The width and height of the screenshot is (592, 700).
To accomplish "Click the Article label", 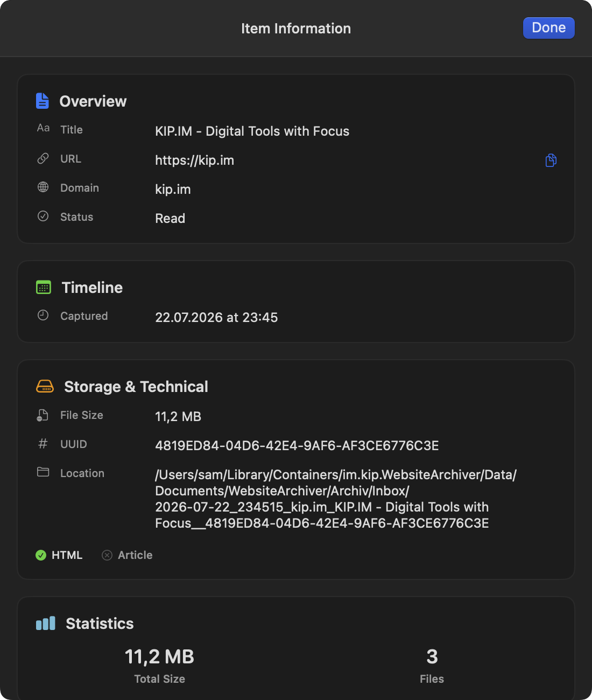I will pyautogui.click(x=135, y=555).
